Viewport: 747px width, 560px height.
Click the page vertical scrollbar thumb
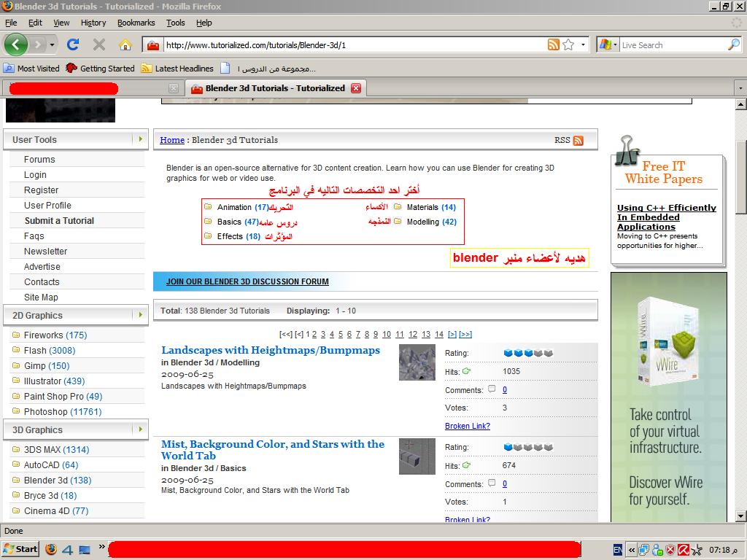tap(741, 176)
